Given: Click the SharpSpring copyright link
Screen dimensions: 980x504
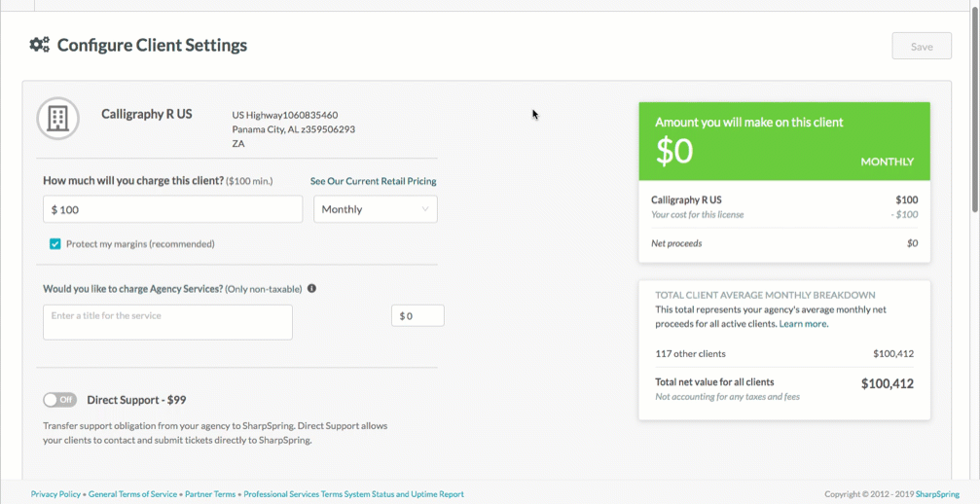Looking at the screenshot, I should point(937,494).
